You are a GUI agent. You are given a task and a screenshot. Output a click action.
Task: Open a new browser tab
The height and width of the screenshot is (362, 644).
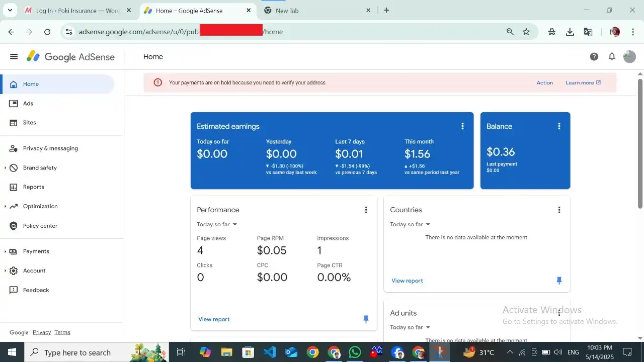click(386, 10)
